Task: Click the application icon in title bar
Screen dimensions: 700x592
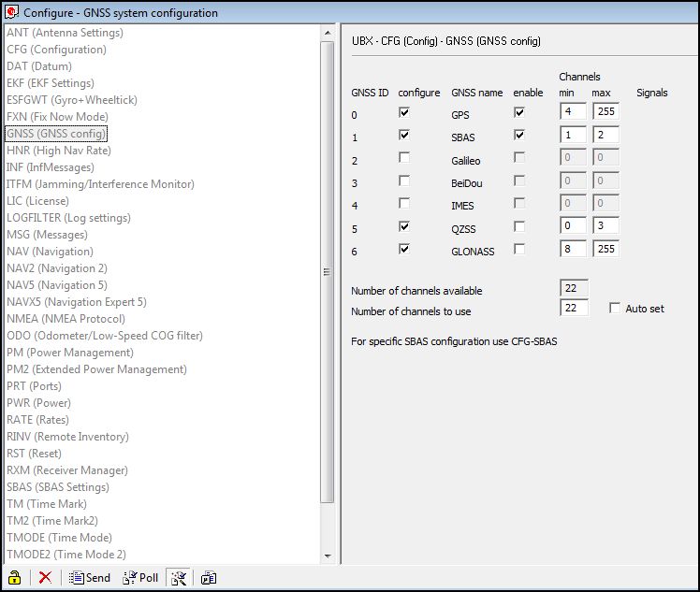Action: 12,12
